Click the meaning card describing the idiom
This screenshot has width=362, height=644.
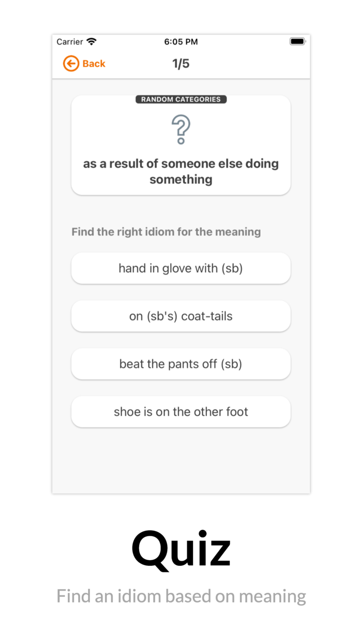(x=180, y=145)
